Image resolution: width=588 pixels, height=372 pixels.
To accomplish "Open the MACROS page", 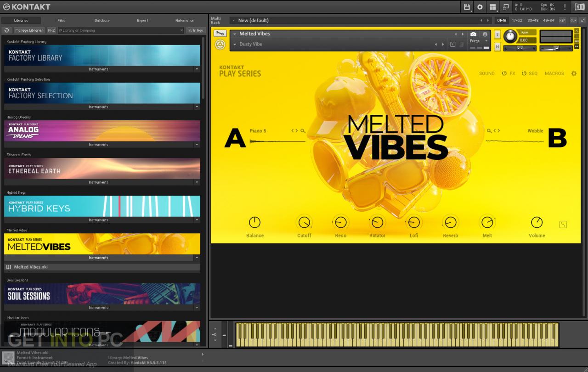I will [554, 73].
